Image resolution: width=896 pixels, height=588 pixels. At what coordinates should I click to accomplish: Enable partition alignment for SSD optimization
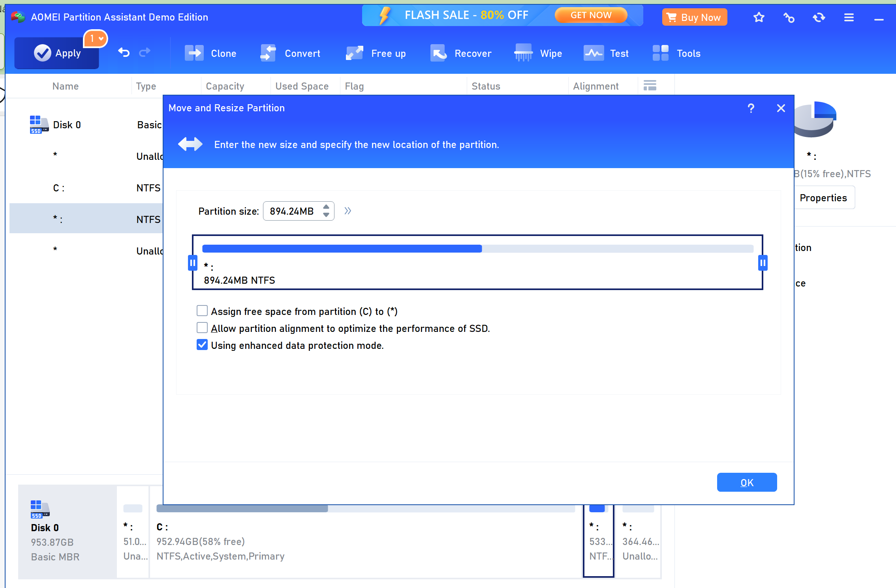click(x=202, y=328)
